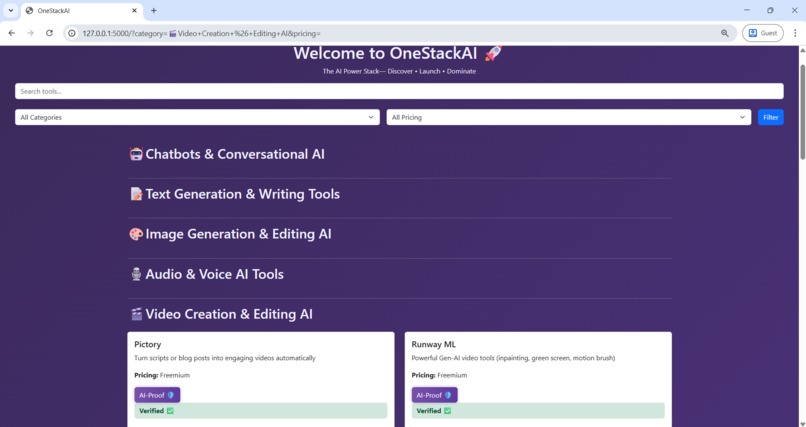Viewport: 806px width, 427px height.
Task: Click Verified label on Runway ML card
Action: click(x=429, y=411)
